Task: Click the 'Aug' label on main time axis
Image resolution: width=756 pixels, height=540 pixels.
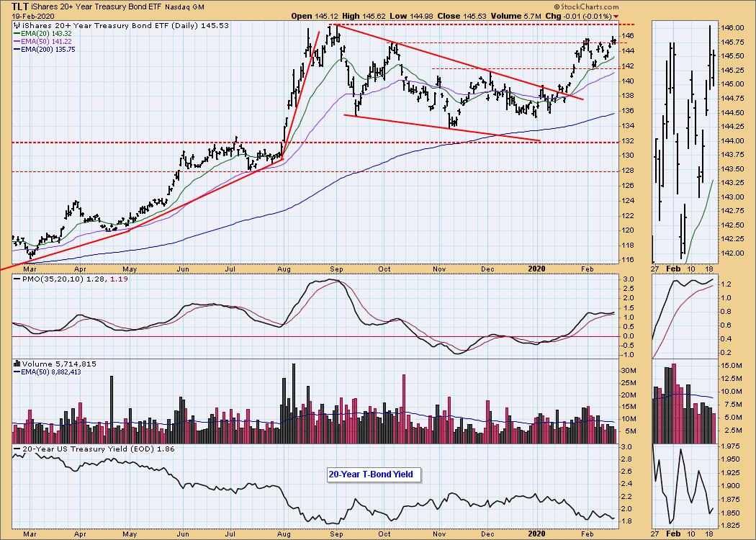Action: point(284,269)
